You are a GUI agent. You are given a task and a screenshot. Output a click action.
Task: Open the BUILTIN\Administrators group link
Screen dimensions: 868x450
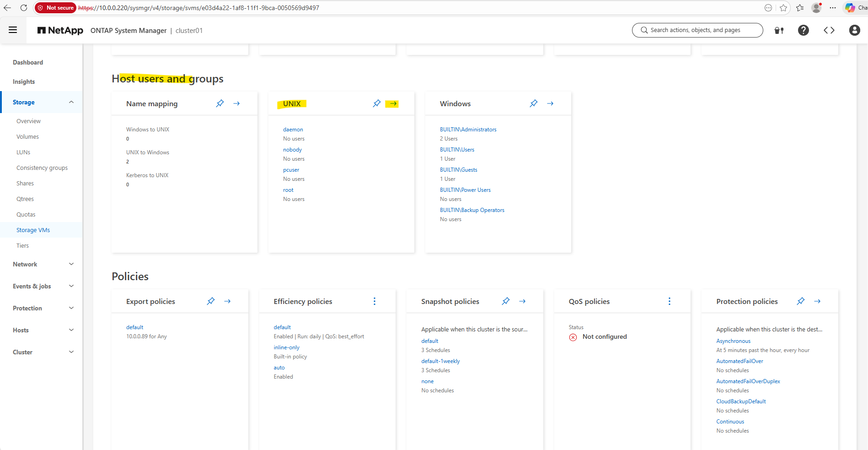(468, 130)
